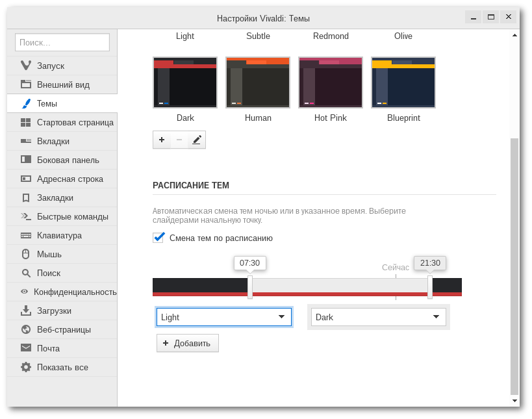The height and width of the screenshot is (419, 532).
Task: Click the Light theme label
Action: coord(185,36)
